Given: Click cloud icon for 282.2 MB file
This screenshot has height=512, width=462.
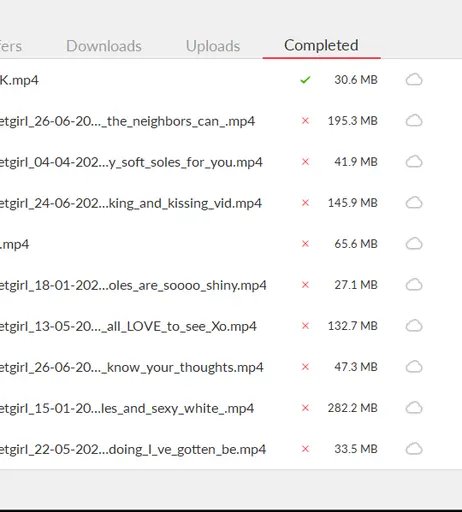Looking at the screenshot, I should pyautogui.click(x=414, y=408).
